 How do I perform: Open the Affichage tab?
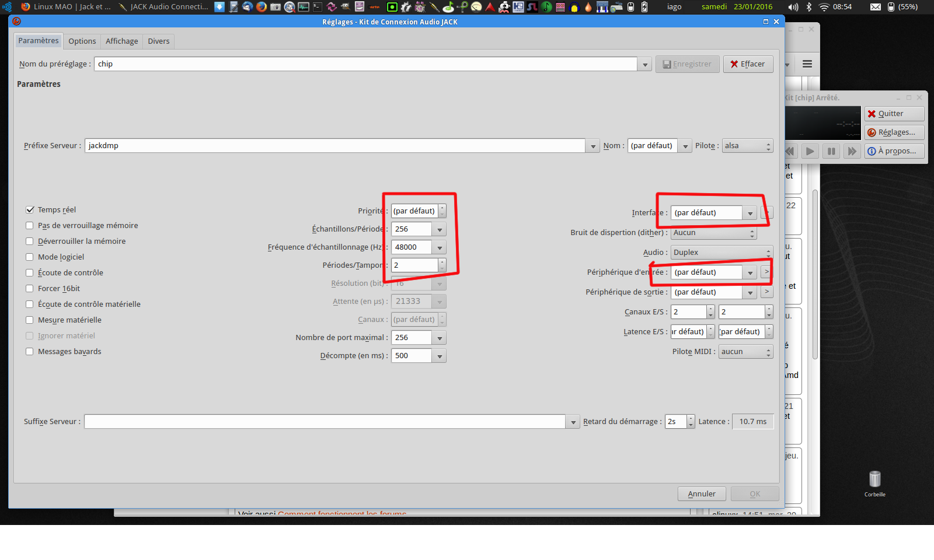(x=122, y=41)
